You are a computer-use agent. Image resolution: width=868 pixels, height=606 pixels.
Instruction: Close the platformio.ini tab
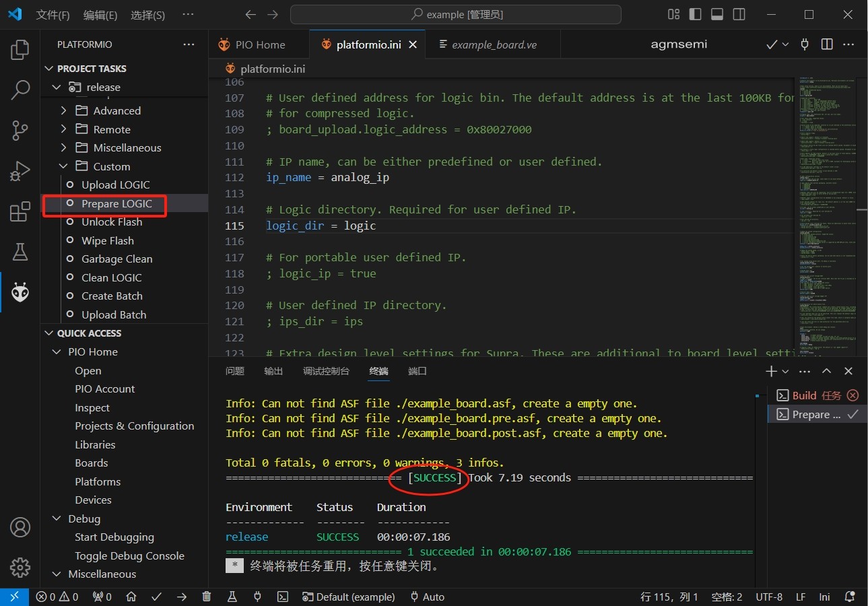(413, 44)
